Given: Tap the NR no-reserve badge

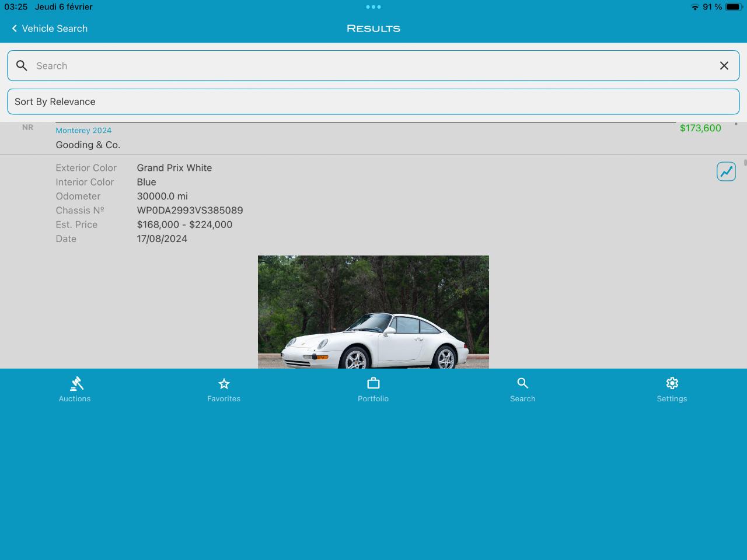Looking at the screenshot, I should point(27,127).
